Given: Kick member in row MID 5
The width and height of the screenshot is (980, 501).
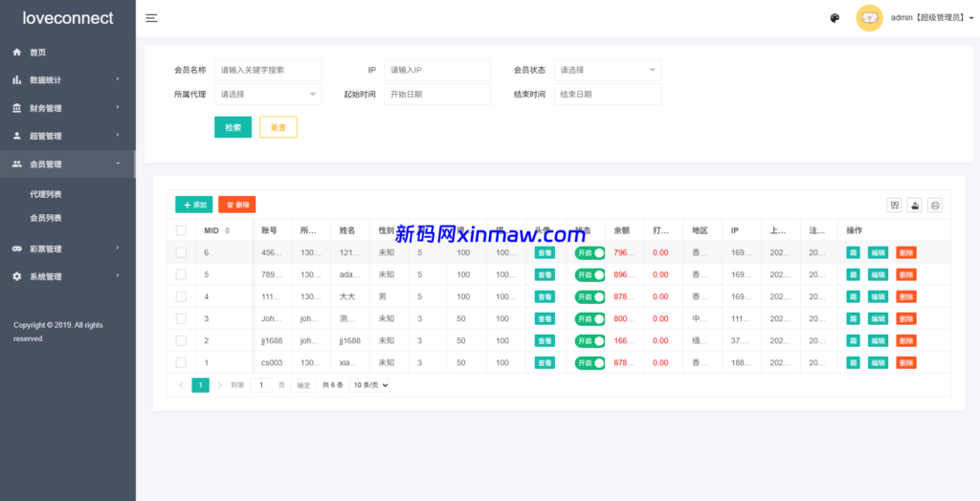Looking at the screenshot, I should 853,274.
